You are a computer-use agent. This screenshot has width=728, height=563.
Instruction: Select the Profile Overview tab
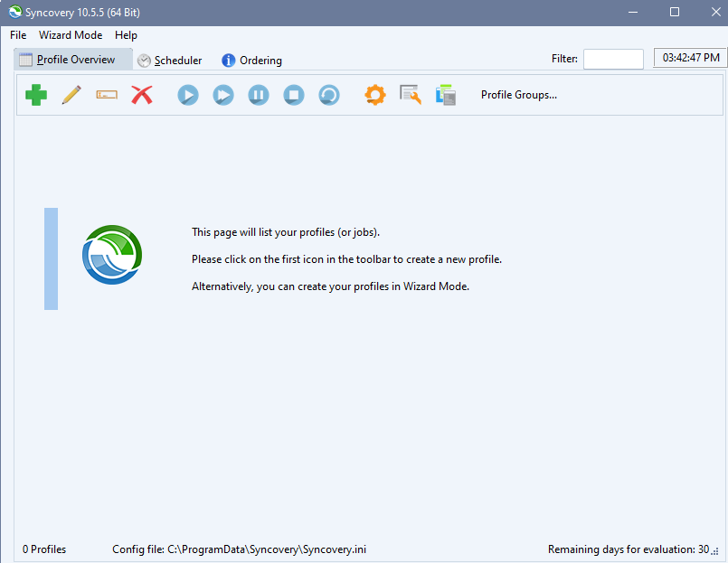[73, 60]
